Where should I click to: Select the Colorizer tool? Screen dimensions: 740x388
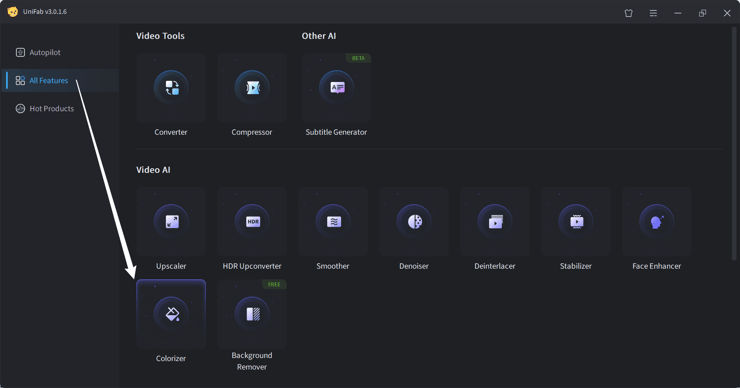[x=171, y=314]
